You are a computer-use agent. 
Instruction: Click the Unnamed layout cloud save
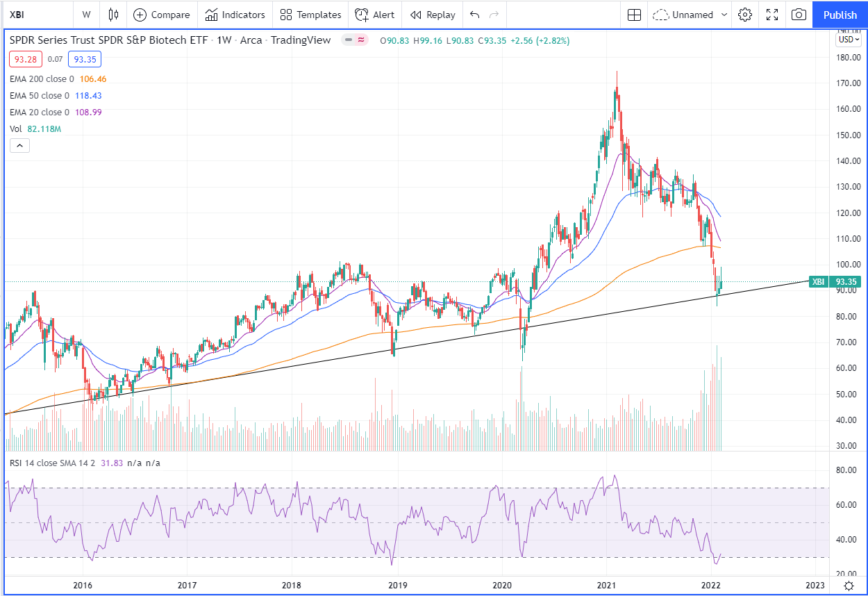pyautogui.click(x=683, y=15)
